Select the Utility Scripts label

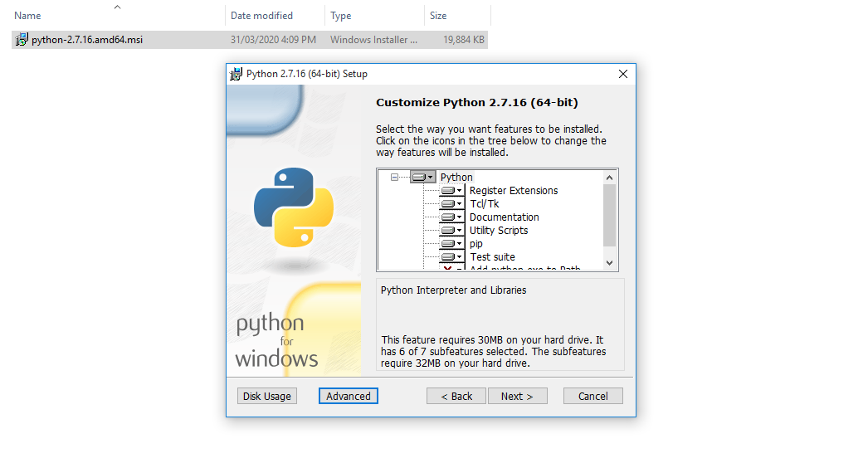click(x=498, y=231)
